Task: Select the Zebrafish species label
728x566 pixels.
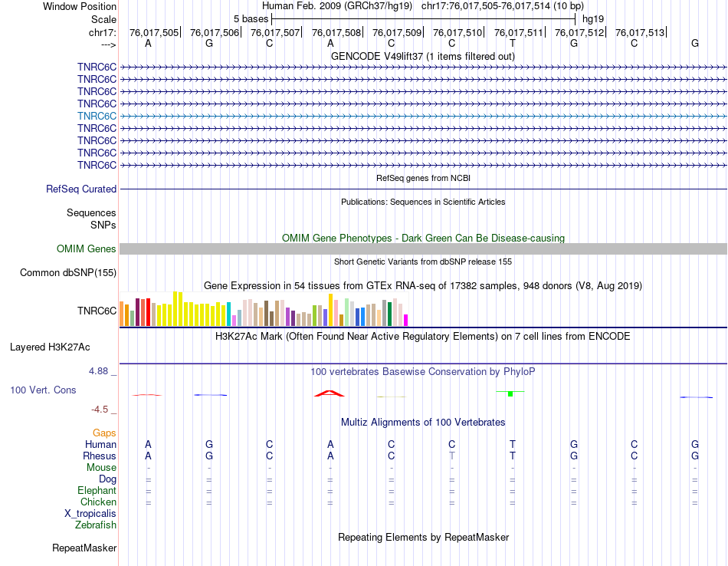Action: [x=96, y=525]
